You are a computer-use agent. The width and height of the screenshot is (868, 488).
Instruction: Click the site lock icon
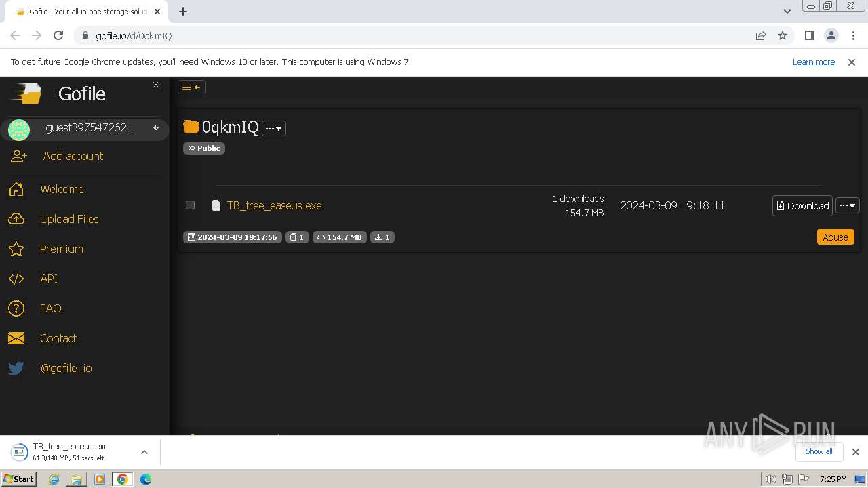pyautogui.click(x=85, y=36)
